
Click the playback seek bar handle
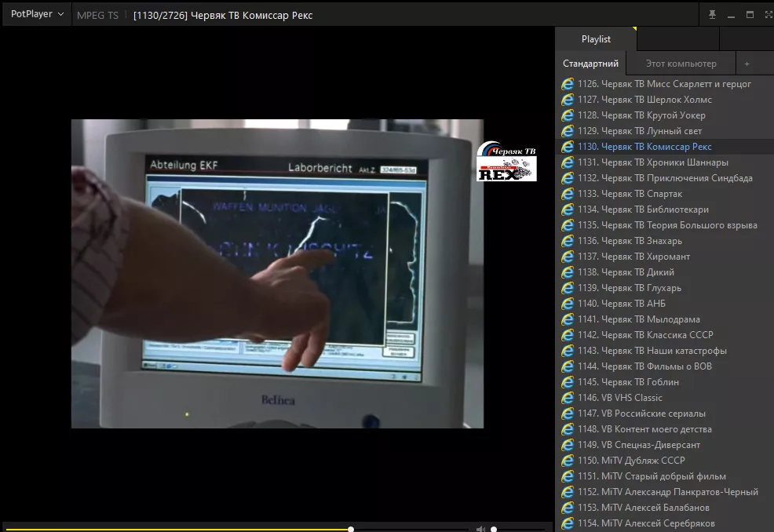click(x=350, y=529)
